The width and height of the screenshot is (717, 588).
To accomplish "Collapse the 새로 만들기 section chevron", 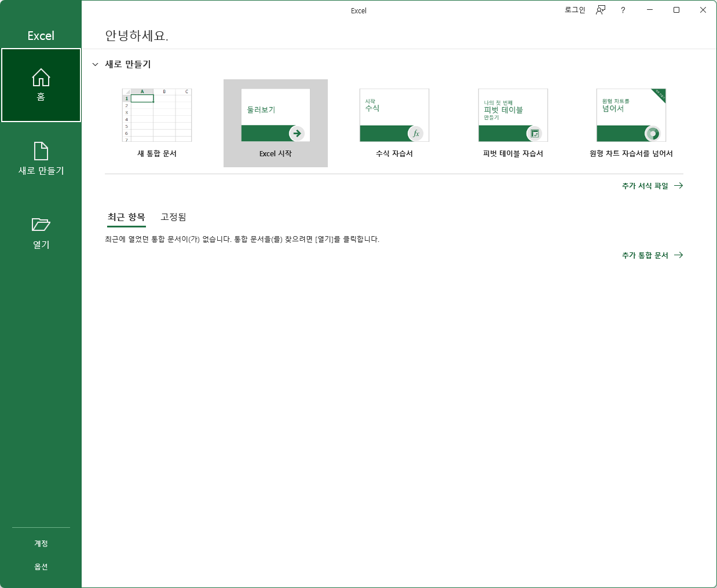I will click(x=96, y=64).
